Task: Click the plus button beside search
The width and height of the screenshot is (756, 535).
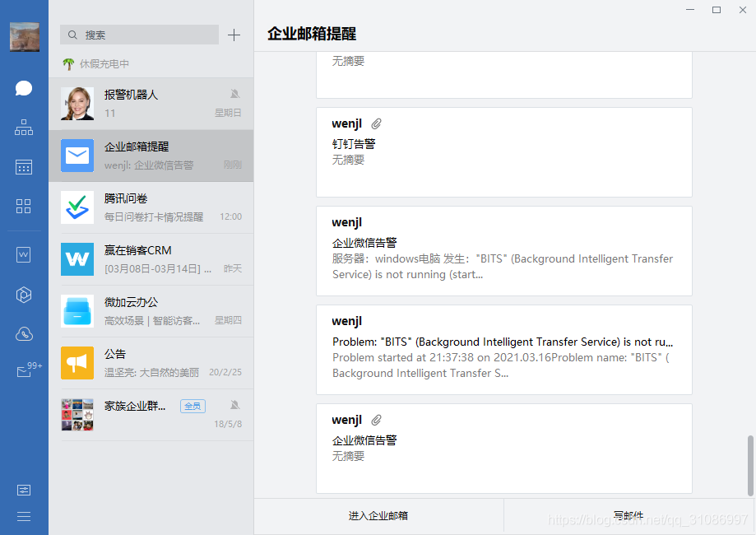Action: (x=234, y=35)
